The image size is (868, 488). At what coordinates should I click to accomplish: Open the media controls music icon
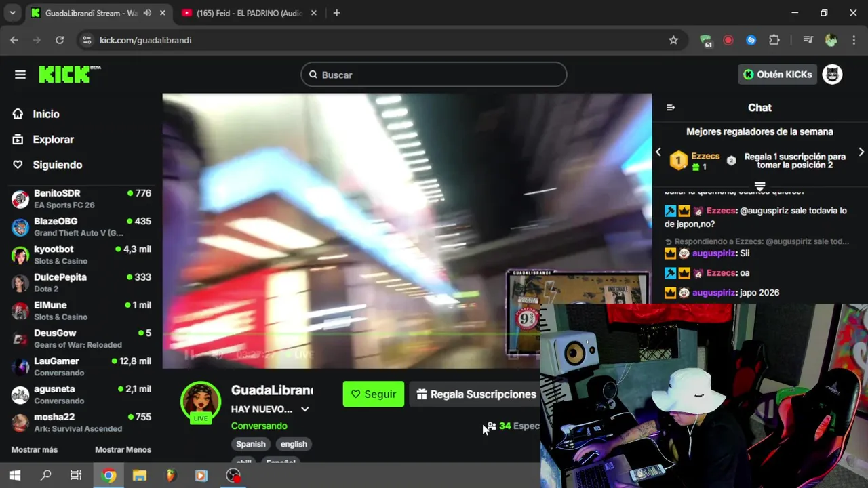click(x=808, y=40)
